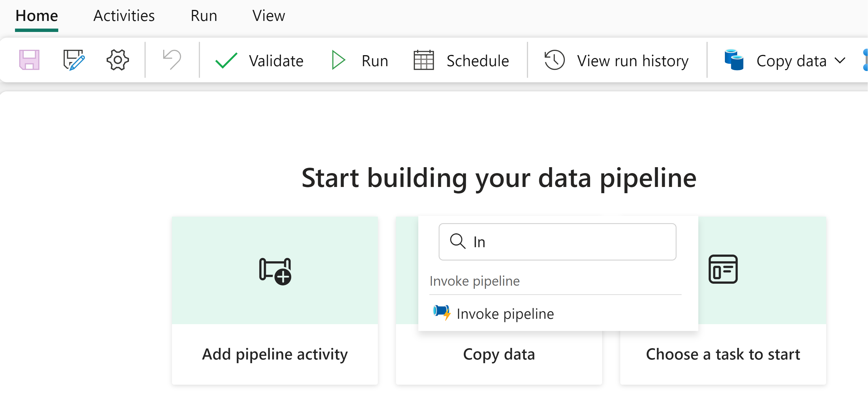Click the Copy data database icon in the toolbar

[x=734, y=60]
